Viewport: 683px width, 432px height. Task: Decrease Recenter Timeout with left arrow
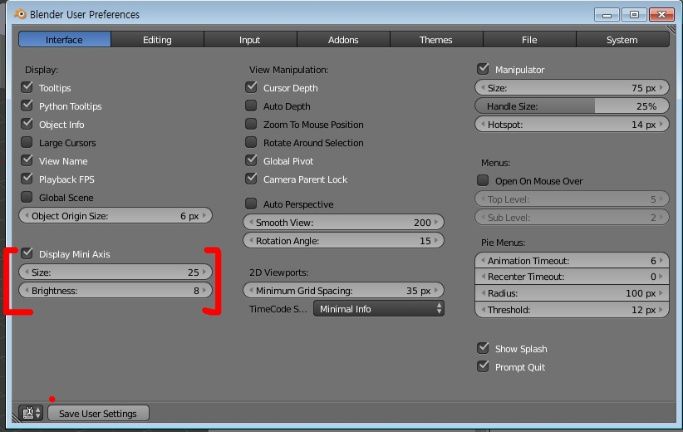click(483, 277)
